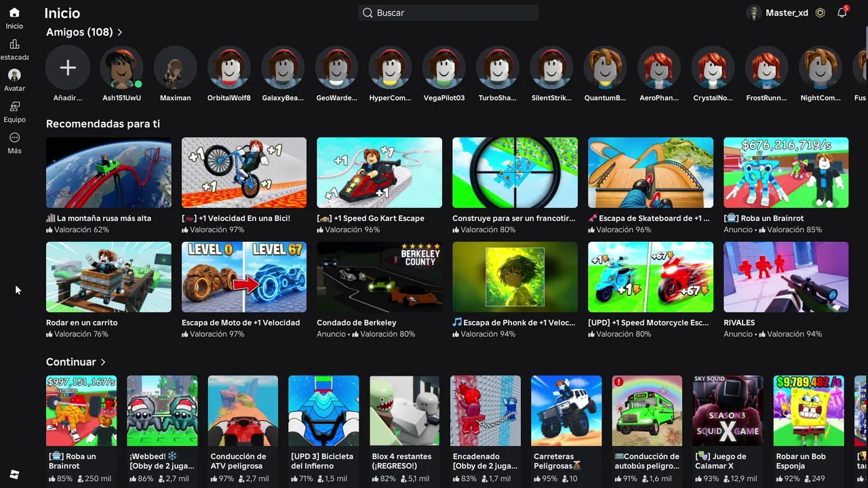The width and height of the screenshot is (868, 488).
Task: Click the RIVALES game title text
Action: 739,323
